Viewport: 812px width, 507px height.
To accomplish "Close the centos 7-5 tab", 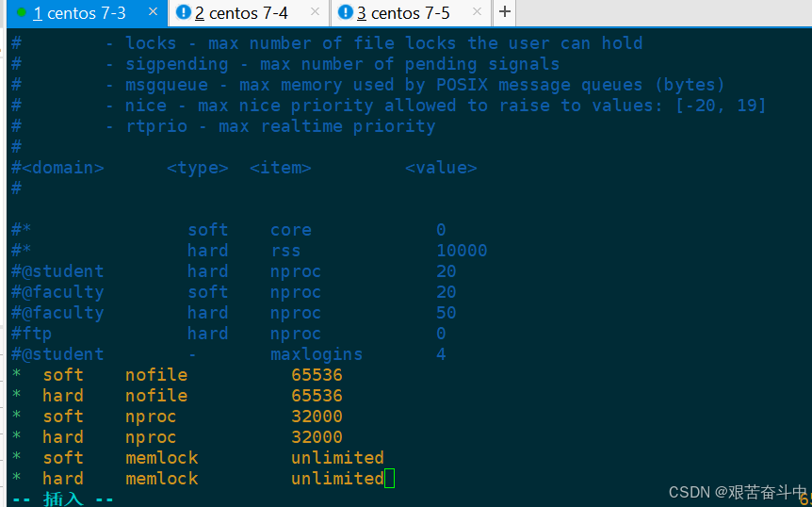I will pos(477,12).
